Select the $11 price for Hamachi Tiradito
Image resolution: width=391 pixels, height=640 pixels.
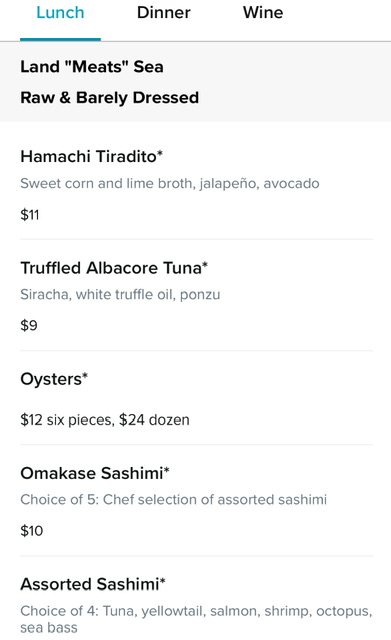coord(30,215)
